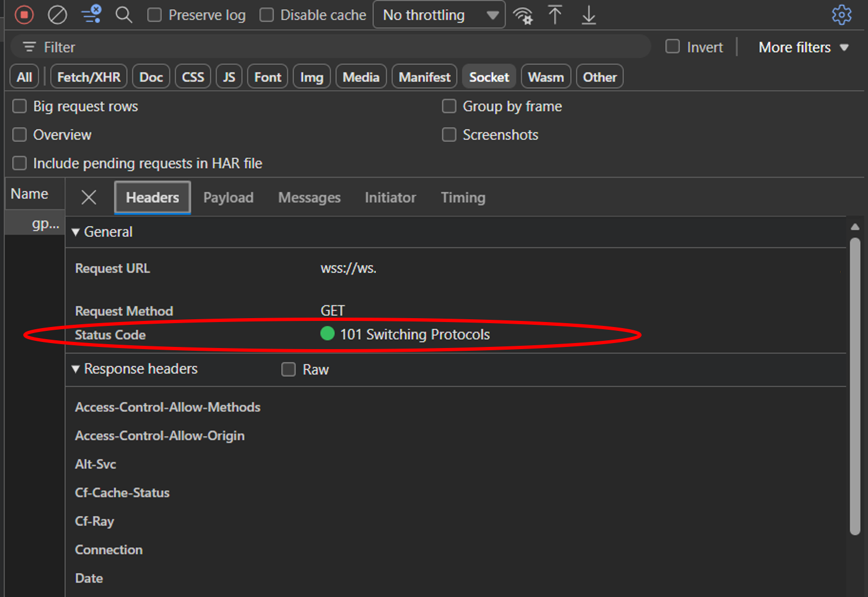Screen dimensions: 868x597
Task: Switch to the Messages tab
Action: click(x=309, y=198)
